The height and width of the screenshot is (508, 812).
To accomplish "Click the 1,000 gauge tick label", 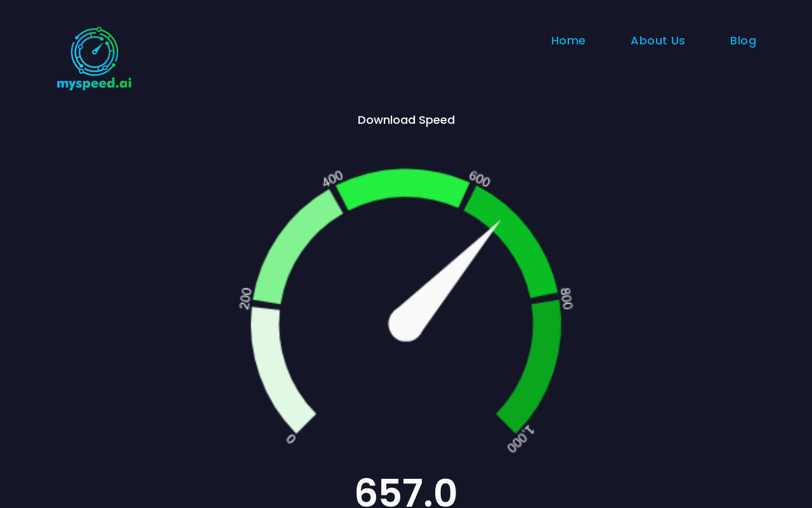I will tap(520, 439).
